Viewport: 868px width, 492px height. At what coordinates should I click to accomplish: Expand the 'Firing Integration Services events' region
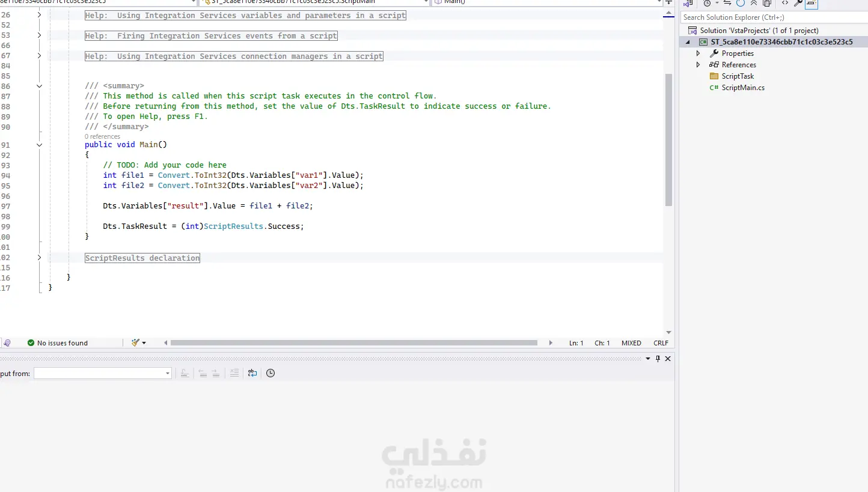click(x=39, y=35)
